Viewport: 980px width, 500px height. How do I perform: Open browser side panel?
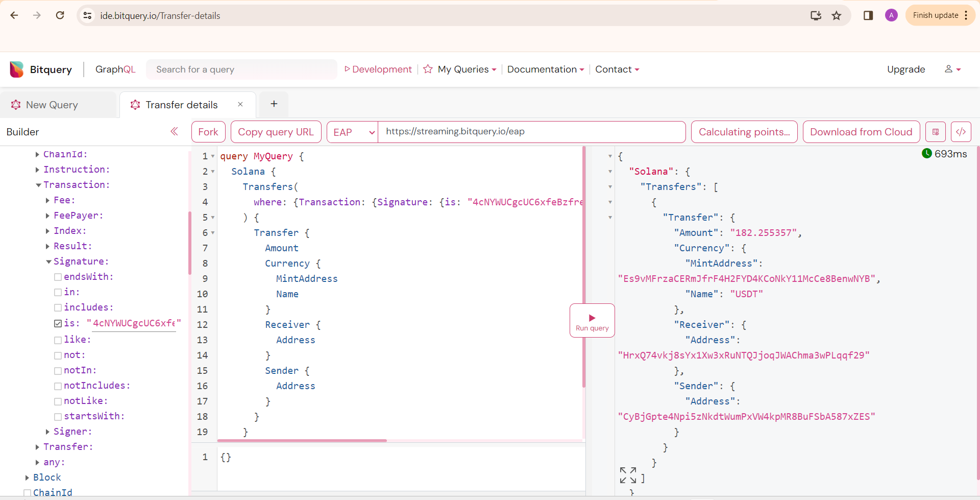pos(868,15)
